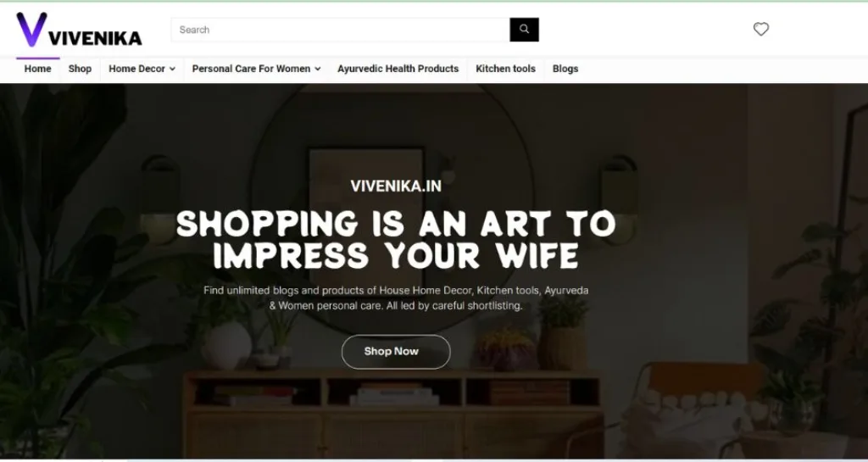Click the VIVENIKA logo text
Screen dimensions: 868x462
point(95,38)
